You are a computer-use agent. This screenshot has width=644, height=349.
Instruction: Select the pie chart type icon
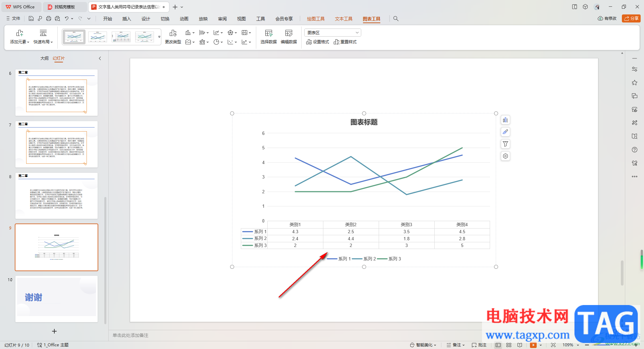[216, 42]
